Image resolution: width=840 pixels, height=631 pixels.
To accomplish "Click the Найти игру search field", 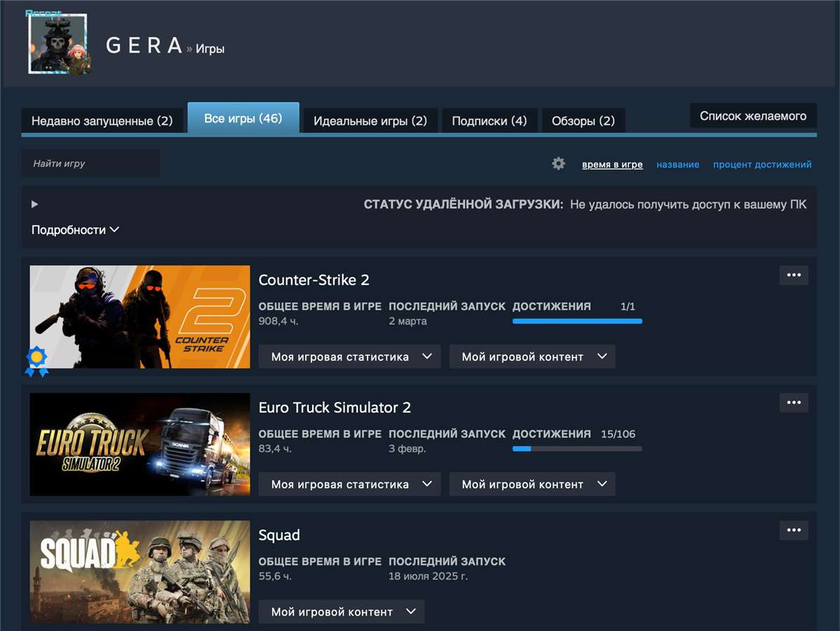I will [90, 162].
